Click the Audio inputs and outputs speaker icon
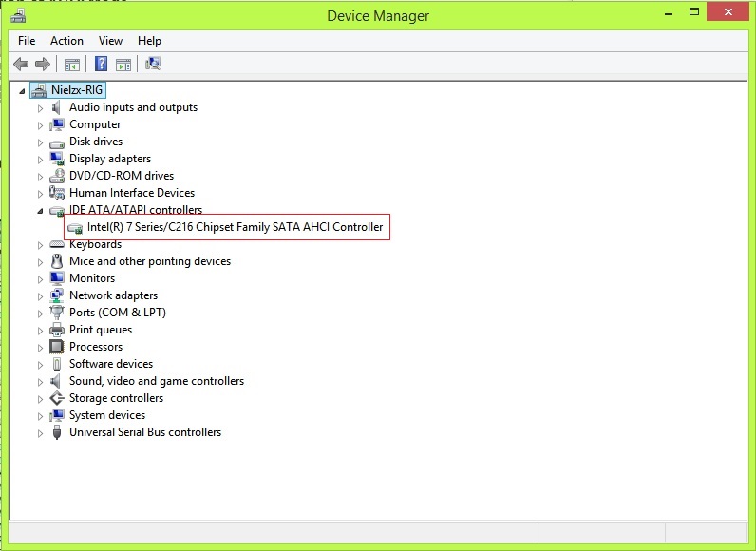 56,107
